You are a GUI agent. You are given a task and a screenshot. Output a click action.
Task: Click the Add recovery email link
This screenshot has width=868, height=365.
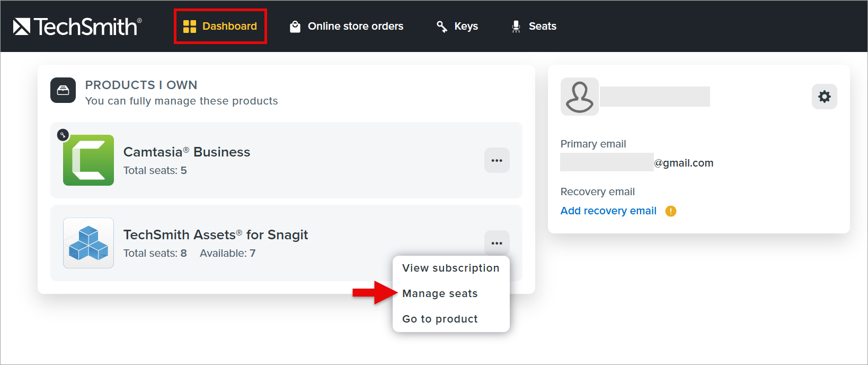coord(608,211)
